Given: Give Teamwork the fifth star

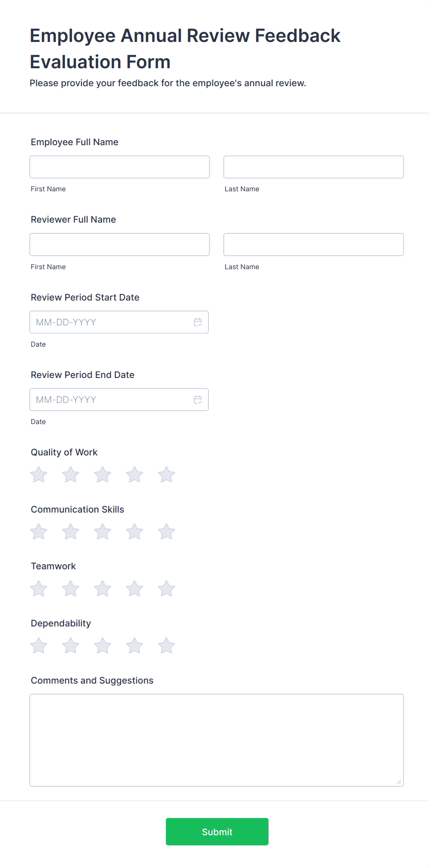Looking at the screenshot, I should [166, 588].
